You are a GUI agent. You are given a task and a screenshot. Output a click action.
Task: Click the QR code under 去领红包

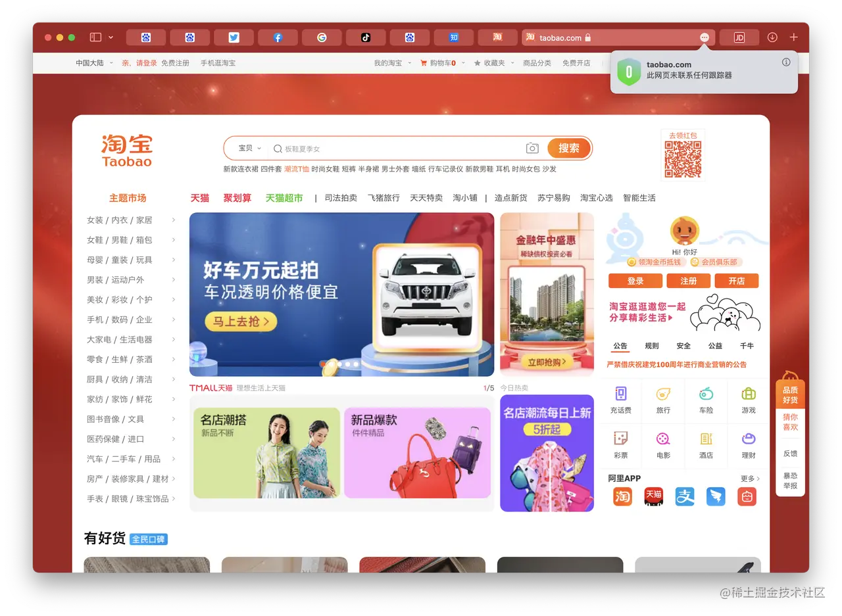coord(683,160)
